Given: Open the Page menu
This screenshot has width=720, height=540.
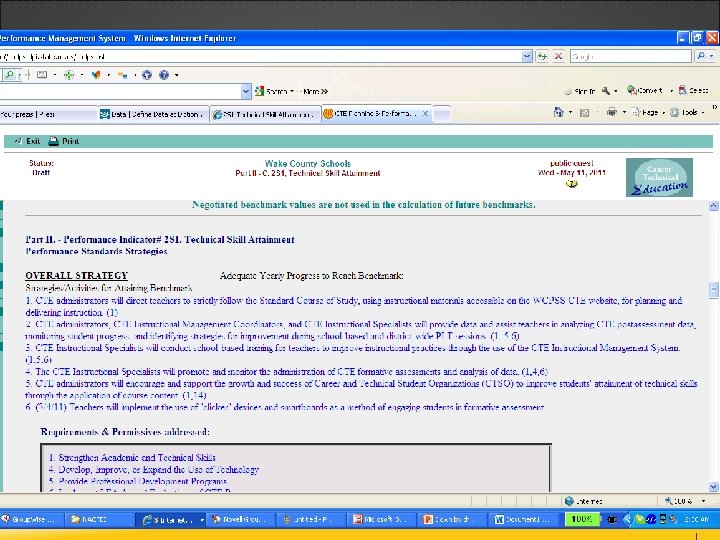Looking at the screenshot, I should (647, 112).
